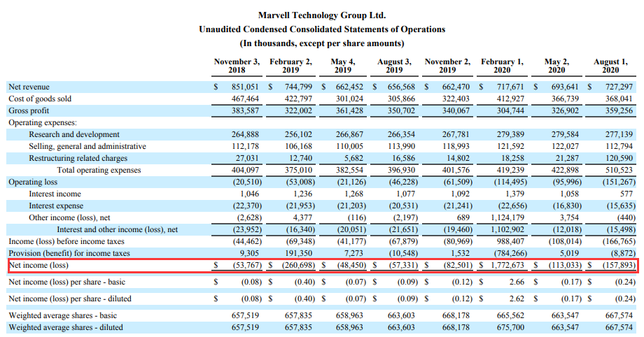Click the Research and development label
The height and width of the screenshot is (337, 644).
(x=74, y=135)
